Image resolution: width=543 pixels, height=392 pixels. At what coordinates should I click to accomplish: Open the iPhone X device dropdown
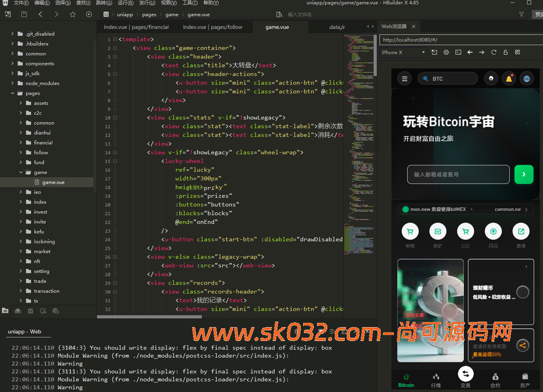tap(403, 52)
